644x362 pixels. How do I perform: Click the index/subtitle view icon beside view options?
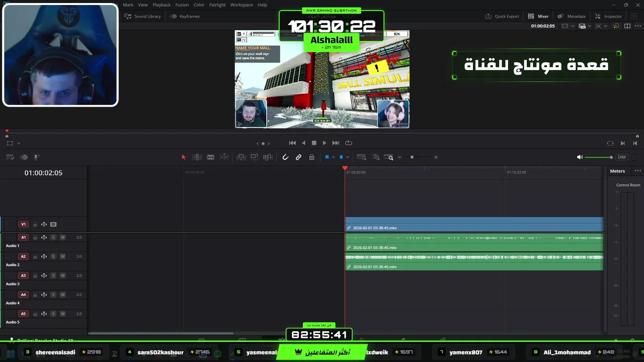coord(24,157)
